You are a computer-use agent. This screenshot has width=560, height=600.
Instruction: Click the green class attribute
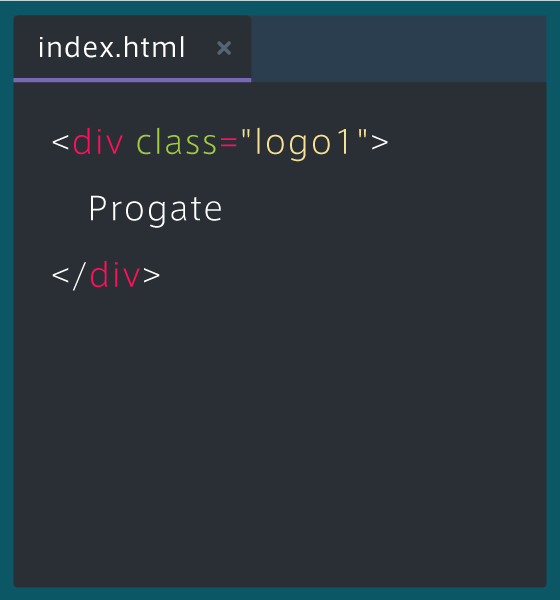(x=176, y=142)
